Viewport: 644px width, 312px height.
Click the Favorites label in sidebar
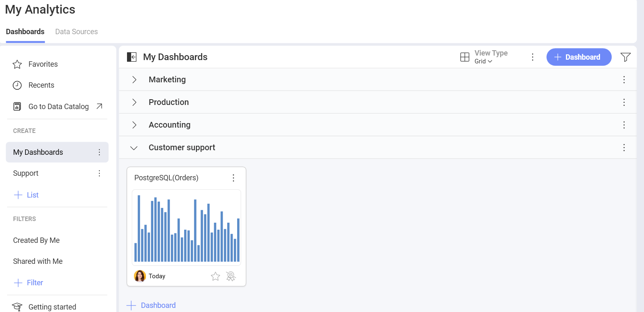pos(43,64)
